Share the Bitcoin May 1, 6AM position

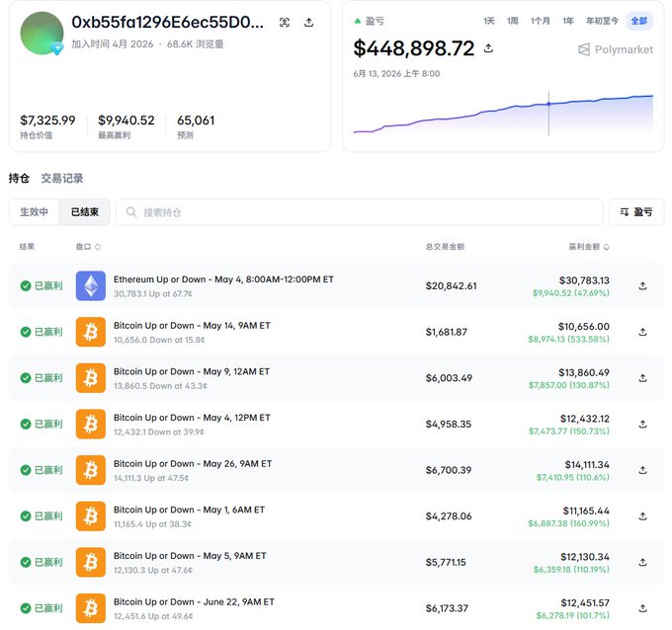642,516
